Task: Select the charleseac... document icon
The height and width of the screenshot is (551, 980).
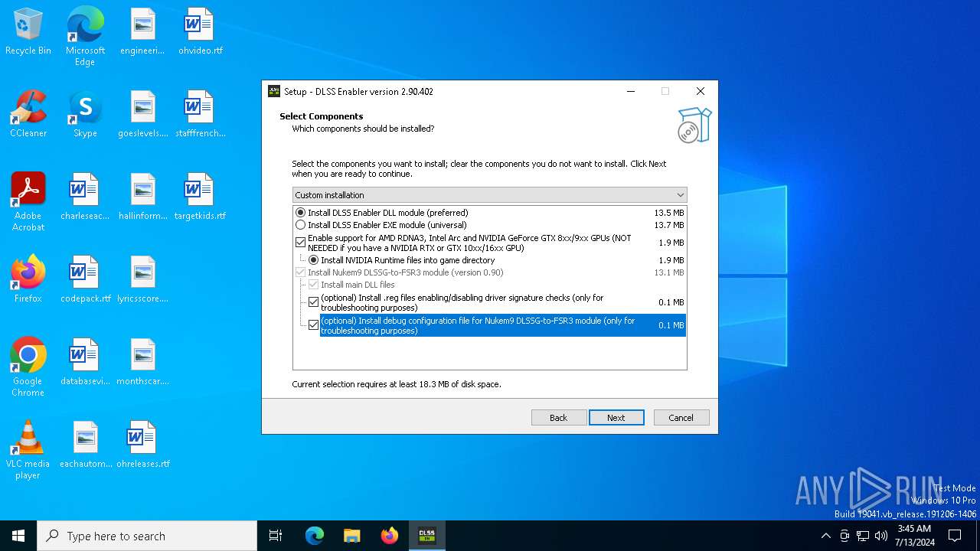Action: (x=85, y=197)
